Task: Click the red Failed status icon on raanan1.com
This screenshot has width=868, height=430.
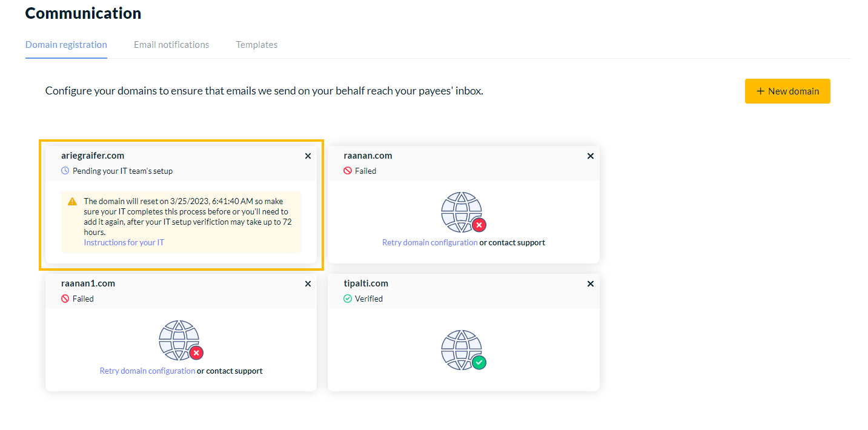Action: pyautogui.click(x=65, y=299)
